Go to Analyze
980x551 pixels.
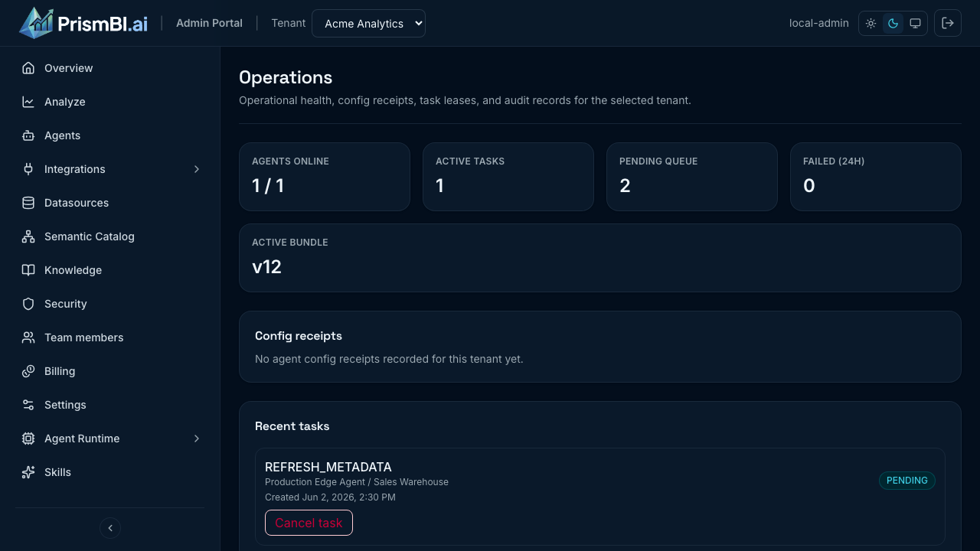tap(110, 102)
